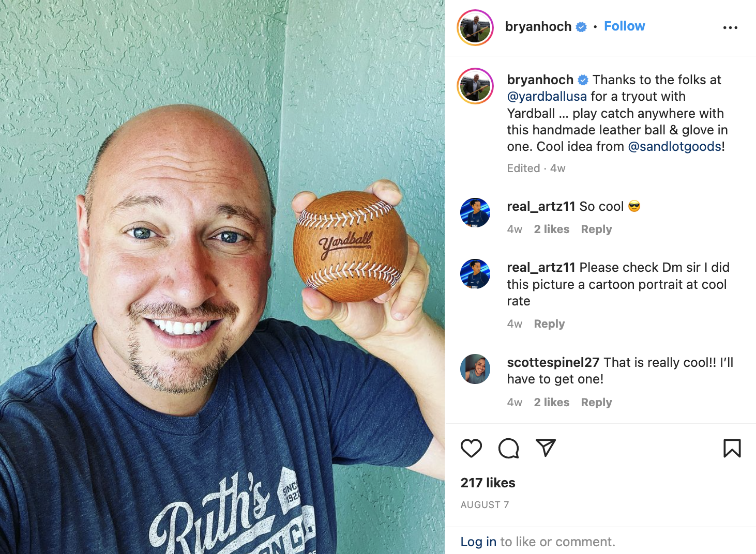Follow bryanhoch's account
Image resolution: width=756 pixels, height=554 pixels.
coord(624,26)
